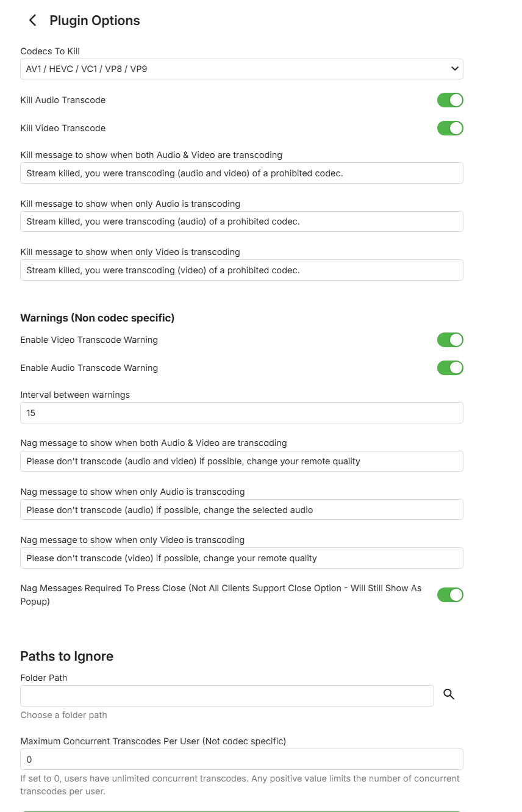Edit the audio and video kill message
The height and width of the screenshot is (812, 522).
(241, 173)
